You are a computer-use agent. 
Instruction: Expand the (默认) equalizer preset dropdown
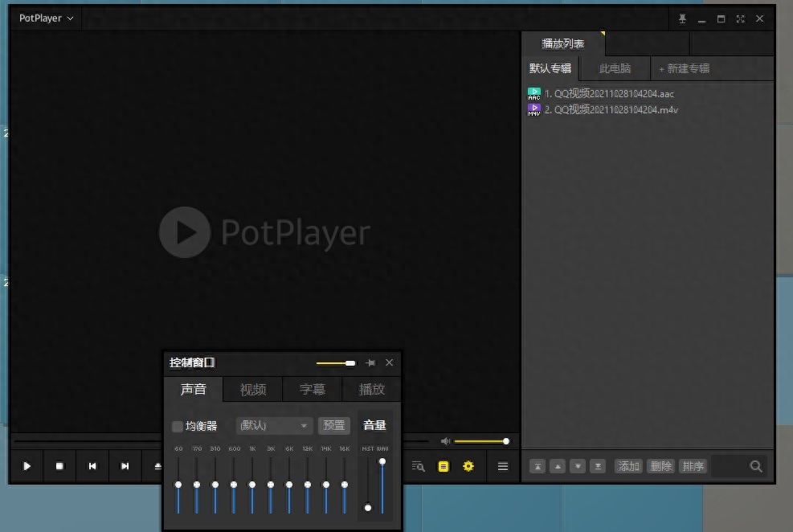(x=275, y=426)
